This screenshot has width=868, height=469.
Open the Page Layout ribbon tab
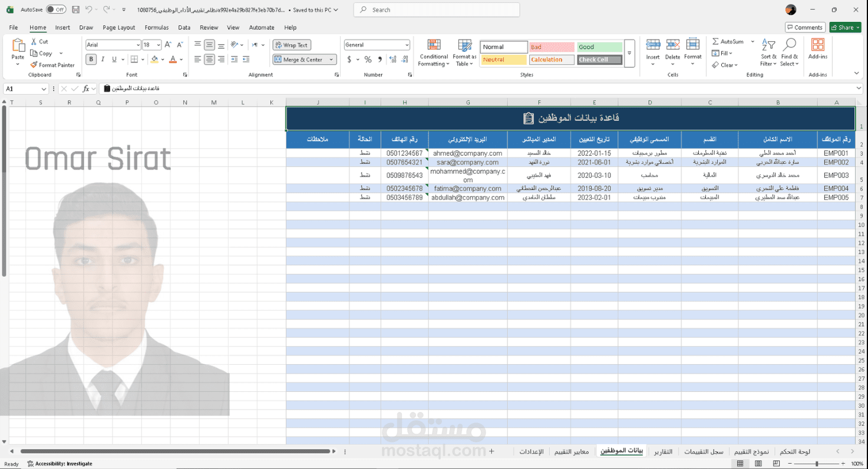coord(118,28)
